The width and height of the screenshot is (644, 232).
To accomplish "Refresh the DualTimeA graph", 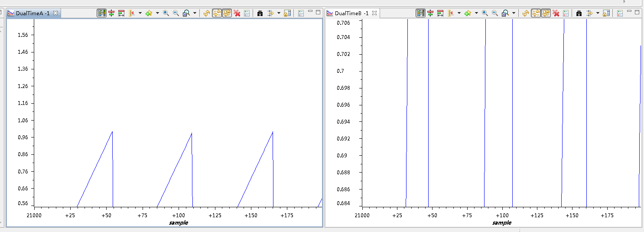I will pyautogui.click(x=207, y=13).
